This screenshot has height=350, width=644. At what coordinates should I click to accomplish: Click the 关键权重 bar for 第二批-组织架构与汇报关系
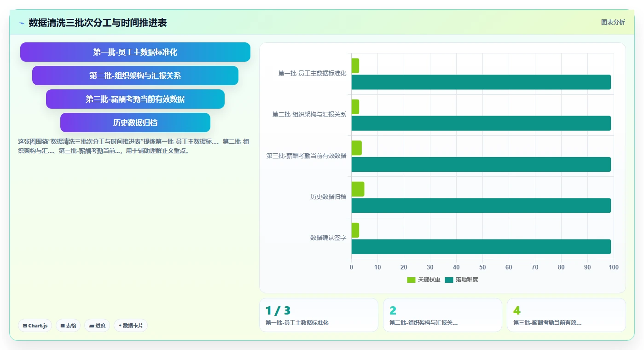[355, 107]
